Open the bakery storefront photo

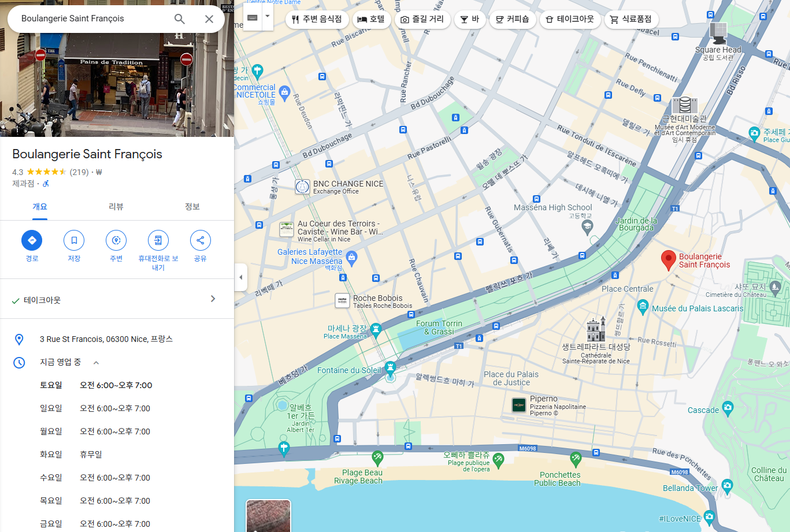(x=117, y=85)
